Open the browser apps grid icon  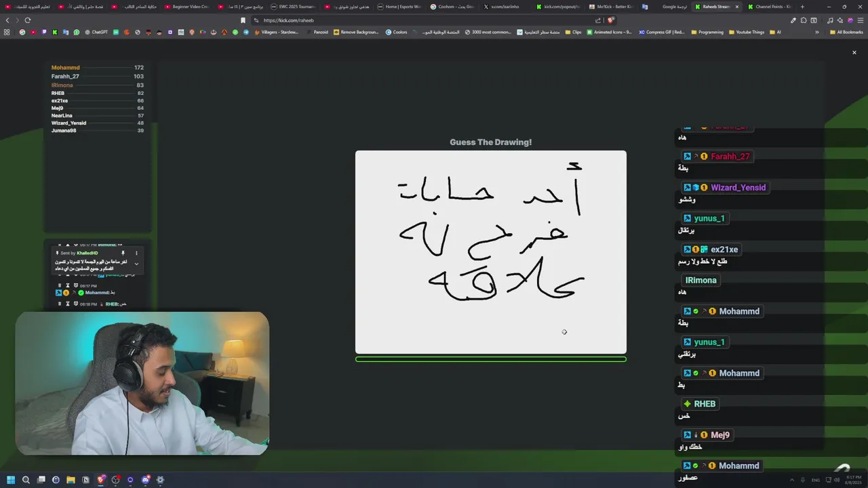(x=7, y=32)
